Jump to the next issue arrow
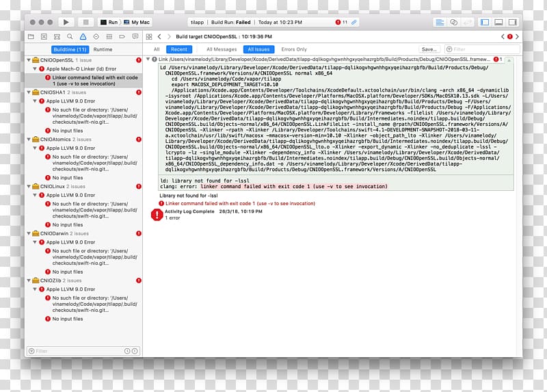547x392 pixels. tap(517, 36)
